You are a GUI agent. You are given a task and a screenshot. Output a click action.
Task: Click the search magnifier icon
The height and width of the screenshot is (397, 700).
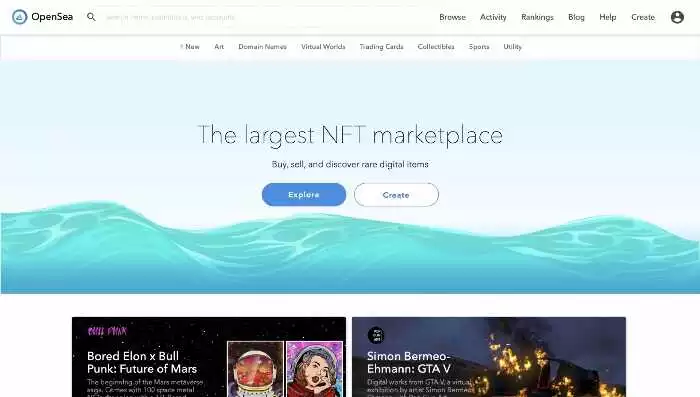[91, 17]
